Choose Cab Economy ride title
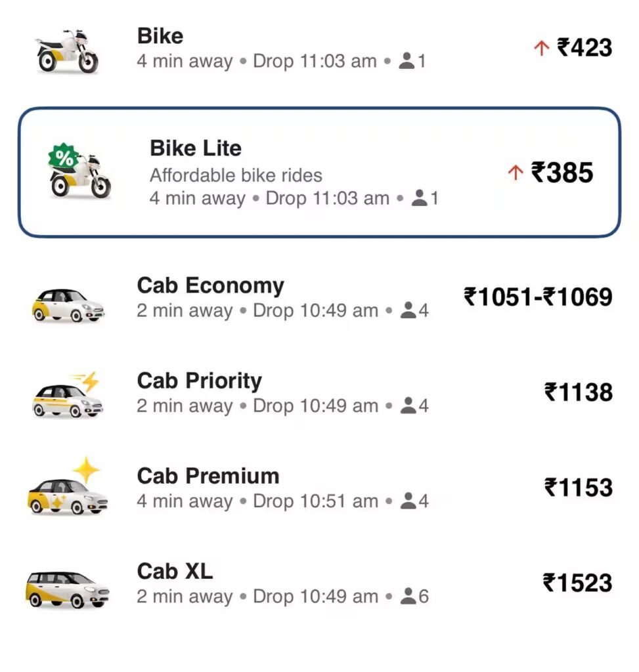Screen dimensions: 639x672 (x=211, y=285)
